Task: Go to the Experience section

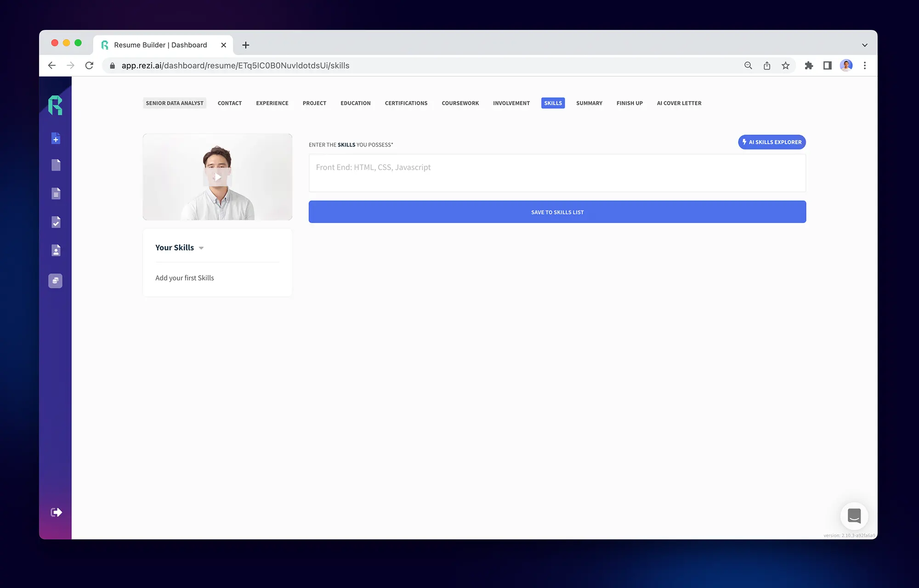Action: click(272, 103)
